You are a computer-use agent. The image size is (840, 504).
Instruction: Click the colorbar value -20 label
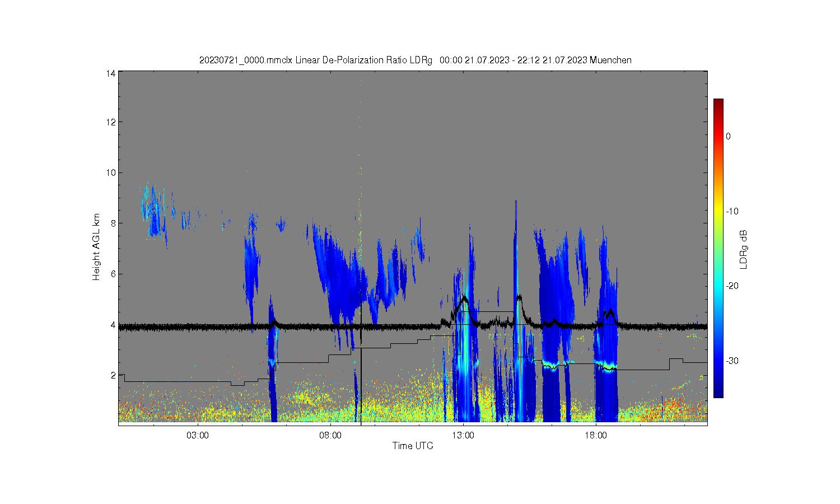733,286
